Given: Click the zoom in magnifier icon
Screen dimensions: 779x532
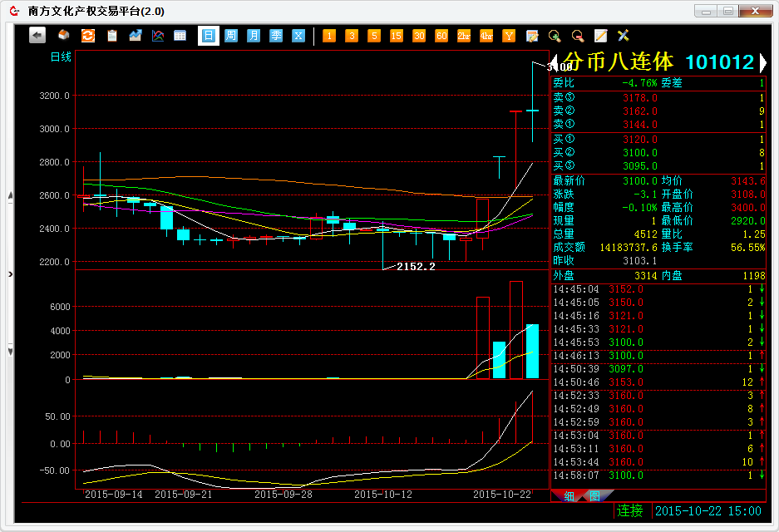Looking at the screenshot, I should point(555,36).
